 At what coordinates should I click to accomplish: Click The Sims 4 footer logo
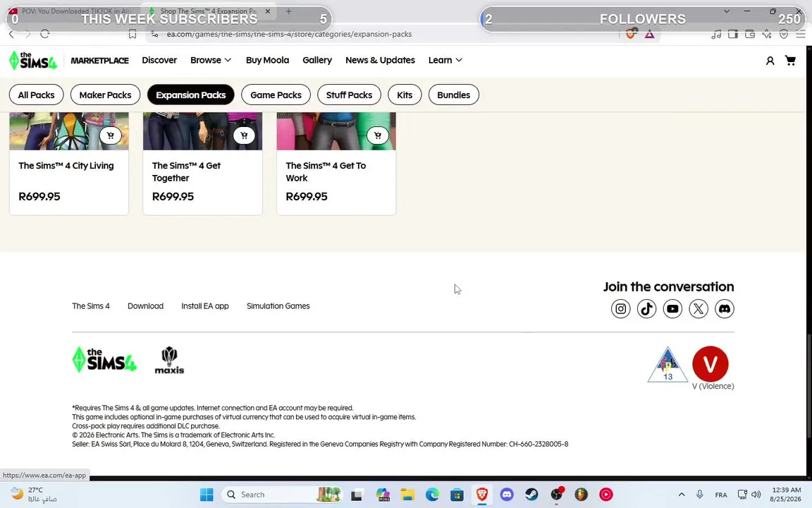(104, 360)
